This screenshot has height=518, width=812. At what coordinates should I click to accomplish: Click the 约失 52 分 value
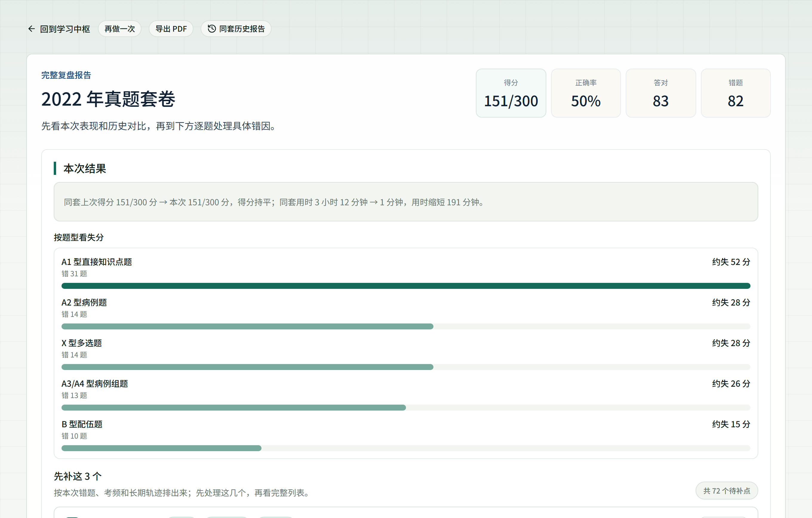coord(731,262)
